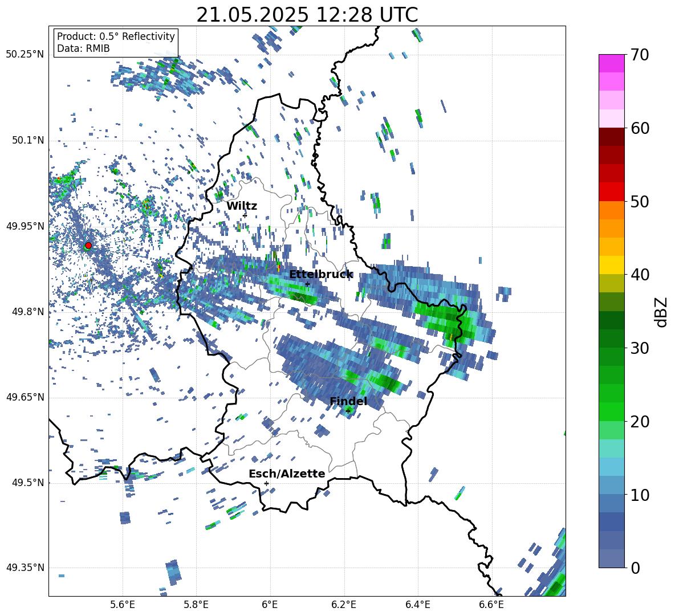Viewport: 675px width, 616px height.
Task: Click the 40 tick on colorbar
Action: pyautogui.click(x=640, y=275)
